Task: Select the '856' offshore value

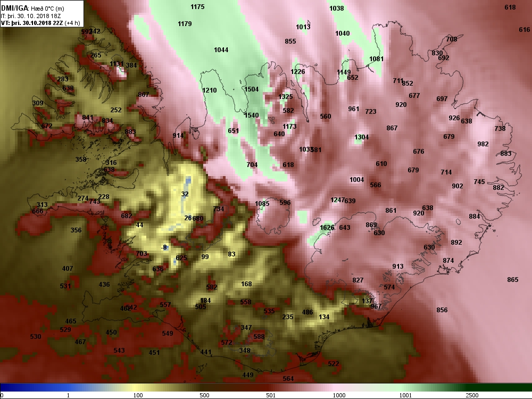Action: pyautogui.click(x=442, y=310)
